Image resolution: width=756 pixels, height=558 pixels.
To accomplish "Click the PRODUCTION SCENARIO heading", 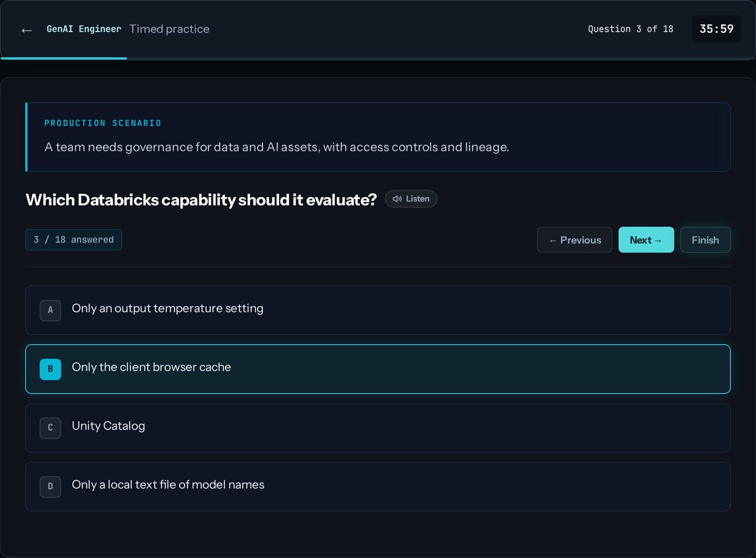I will pos(103,123).
